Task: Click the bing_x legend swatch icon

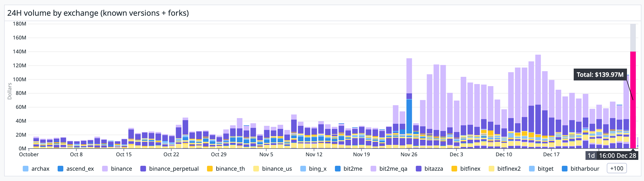Action: pyautogui.click(x=303, y=169)
